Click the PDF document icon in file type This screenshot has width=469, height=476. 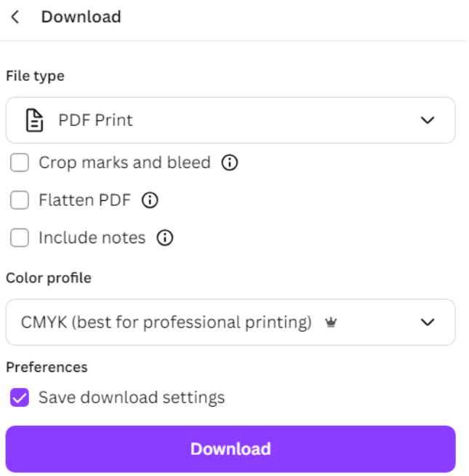point(34,120)
